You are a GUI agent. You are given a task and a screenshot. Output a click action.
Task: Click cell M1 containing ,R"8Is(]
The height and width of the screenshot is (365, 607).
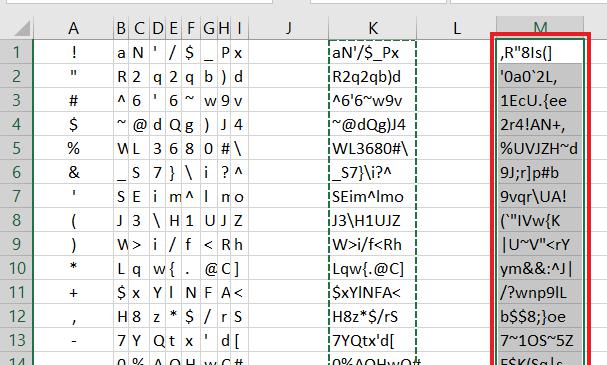[540, 52]
